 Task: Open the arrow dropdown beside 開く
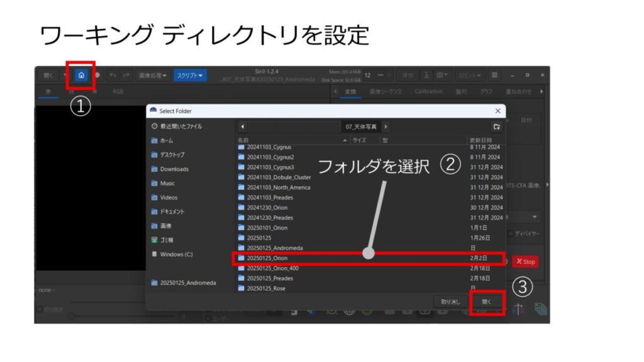click(65, 75)
